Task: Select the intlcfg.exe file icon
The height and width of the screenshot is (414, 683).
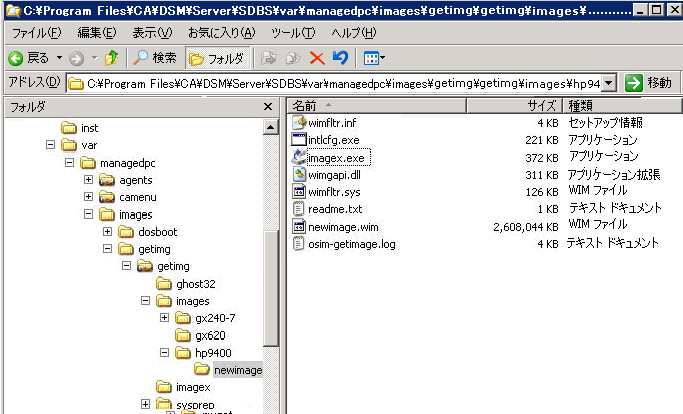Action: click(299, 139)
